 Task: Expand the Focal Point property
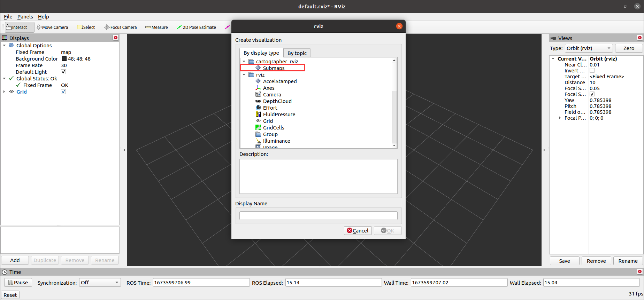[x=560, y=118]
